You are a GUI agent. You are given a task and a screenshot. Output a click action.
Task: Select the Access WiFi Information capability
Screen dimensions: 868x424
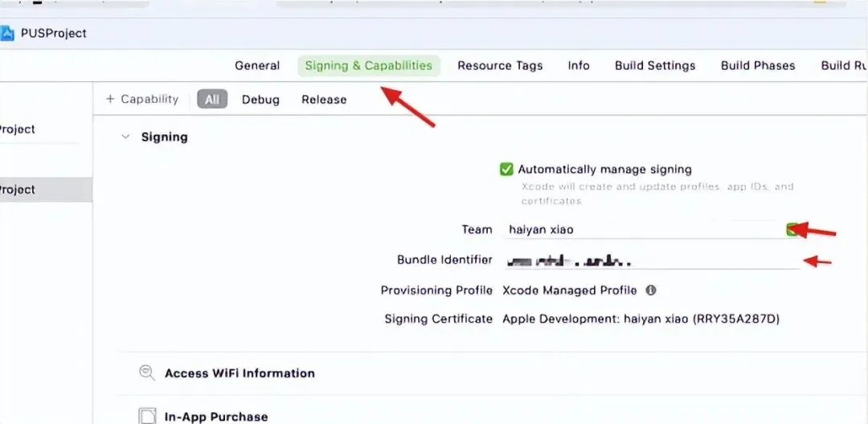click(240, 373)
